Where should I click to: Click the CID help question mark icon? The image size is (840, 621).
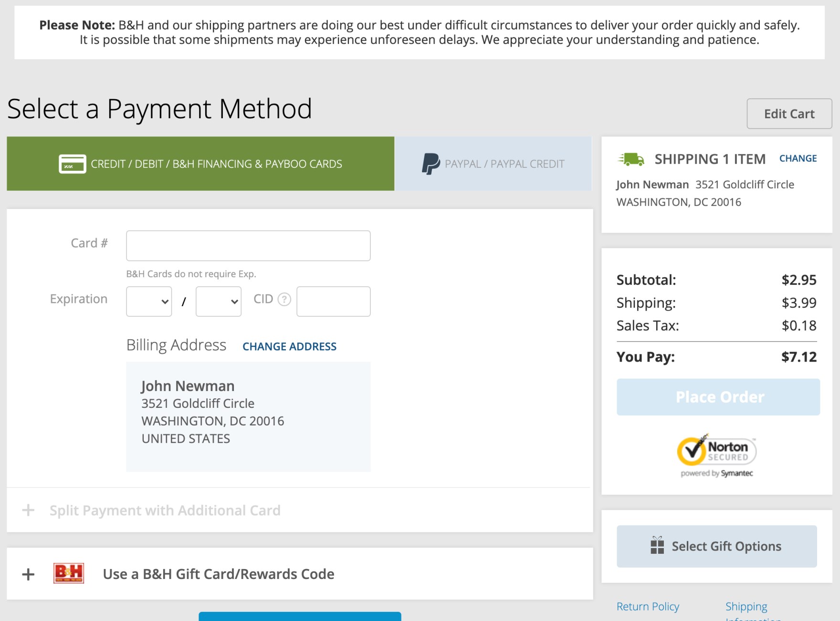[x=284, y=300]
